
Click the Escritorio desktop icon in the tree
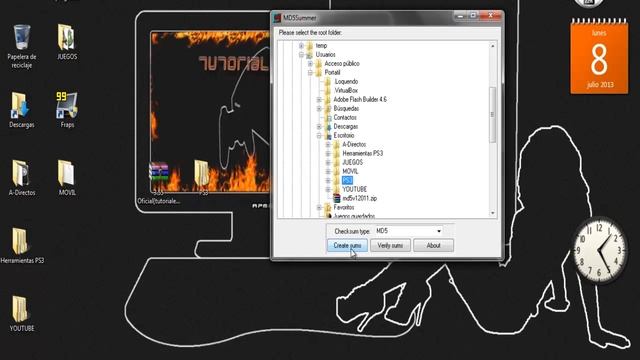coord(328,136)
